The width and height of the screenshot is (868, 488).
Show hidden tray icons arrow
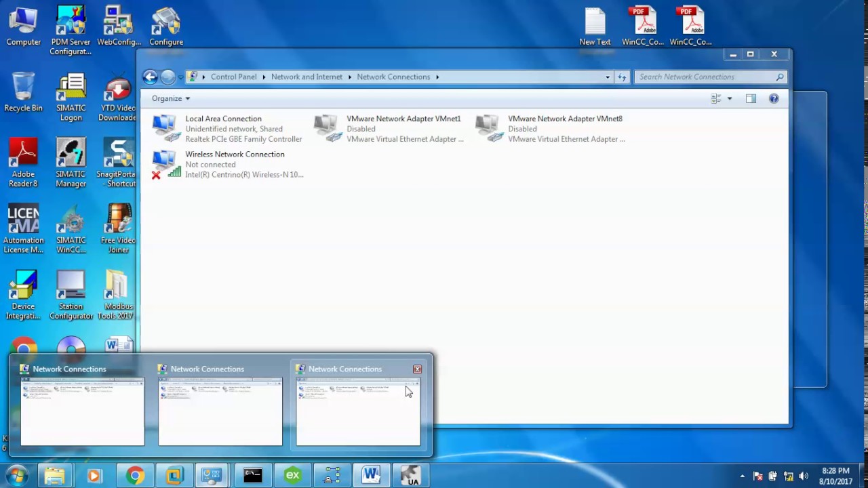[742, 476]
